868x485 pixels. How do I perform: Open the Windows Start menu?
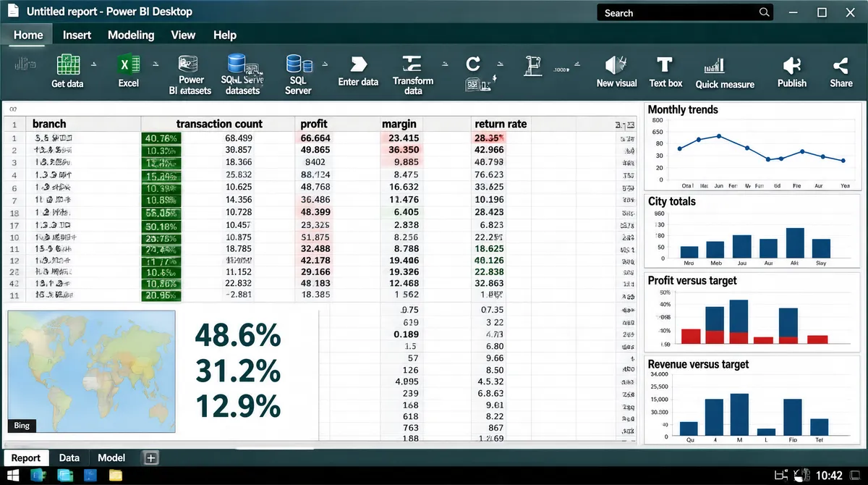point(13,476)
